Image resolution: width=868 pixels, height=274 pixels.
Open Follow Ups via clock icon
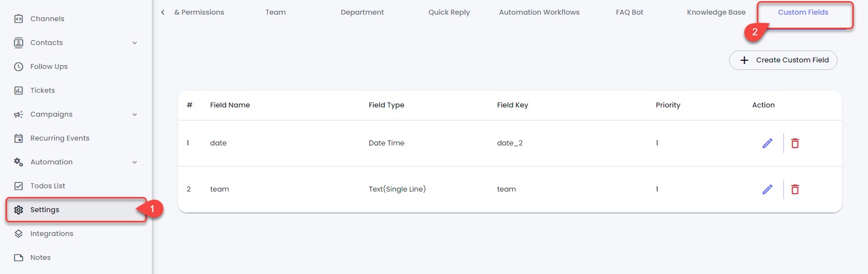pyautogui.click(x=18, y=67)
